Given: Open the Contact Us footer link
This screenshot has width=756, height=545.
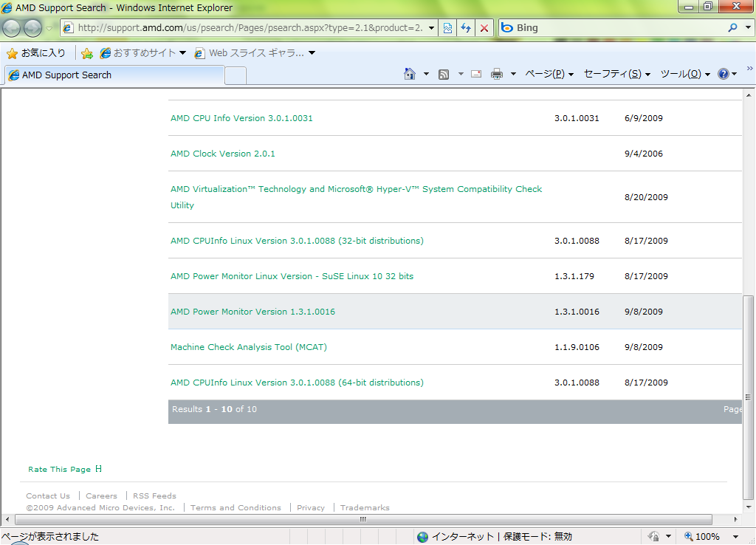Looking at the screenshot, I should pos(48,496).
